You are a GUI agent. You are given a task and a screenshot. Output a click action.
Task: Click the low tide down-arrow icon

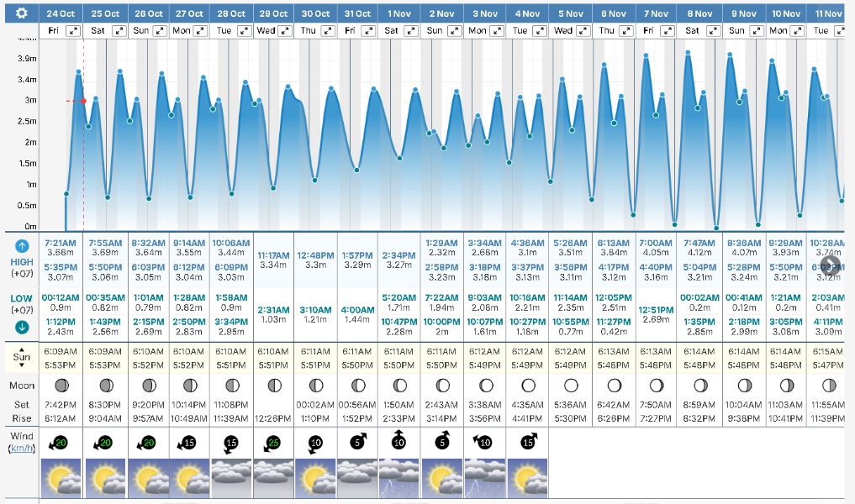[22, 328]
